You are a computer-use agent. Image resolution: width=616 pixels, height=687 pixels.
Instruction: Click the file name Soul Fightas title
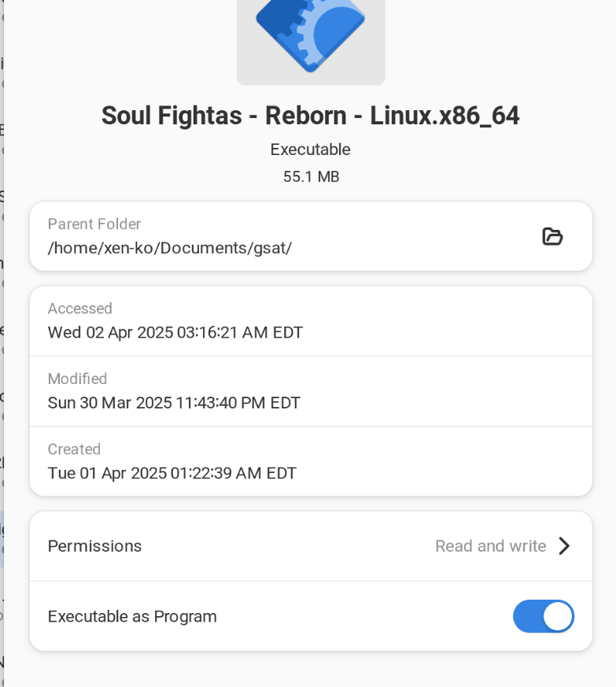tap(310, 116)
